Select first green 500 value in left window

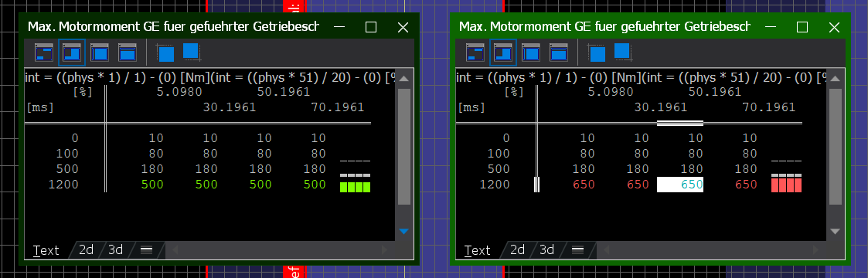pos(152,185)
